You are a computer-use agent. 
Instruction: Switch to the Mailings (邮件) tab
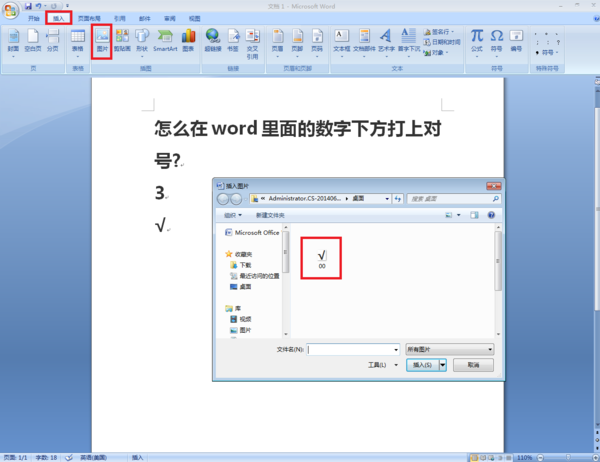tap(145, 18)
